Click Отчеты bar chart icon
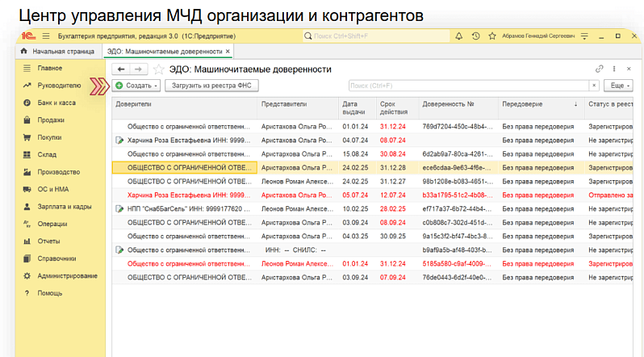This screenshot has height=357, width=644. (27, 241)
